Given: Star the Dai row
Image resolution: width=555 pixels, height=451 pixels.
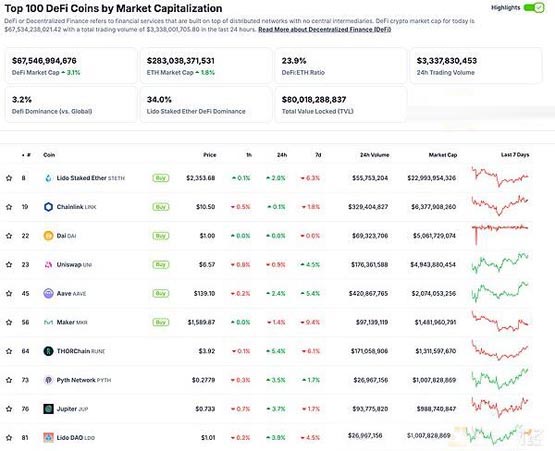Looking at the screenshot, I should [x=9, y=236].
